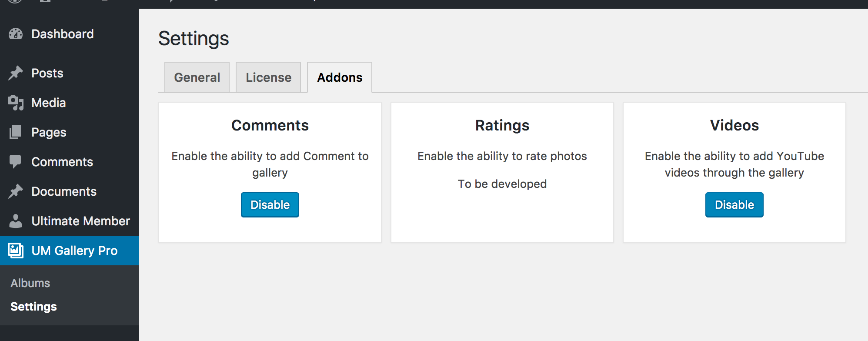Disable the Videos addon
Image resolution: width=868 pixels, height=341 pixels.
coord(734,205)
